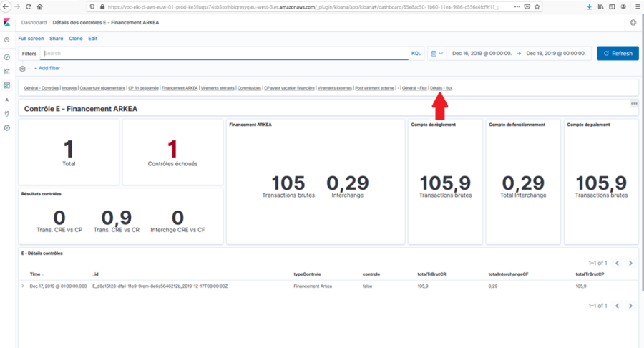Screen dimensions: 644x348
Task: Open Dashboard icon in sidebar
Action: click(6, 85)
